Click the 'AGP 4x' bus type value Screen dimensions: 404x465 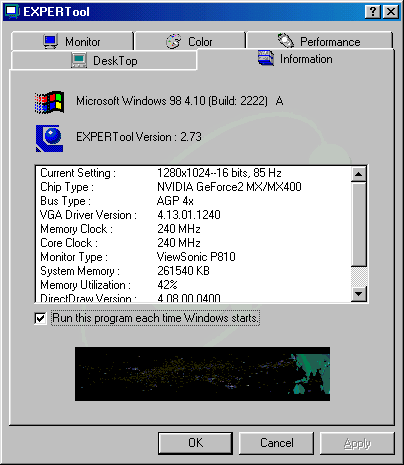tap(175, 201)
